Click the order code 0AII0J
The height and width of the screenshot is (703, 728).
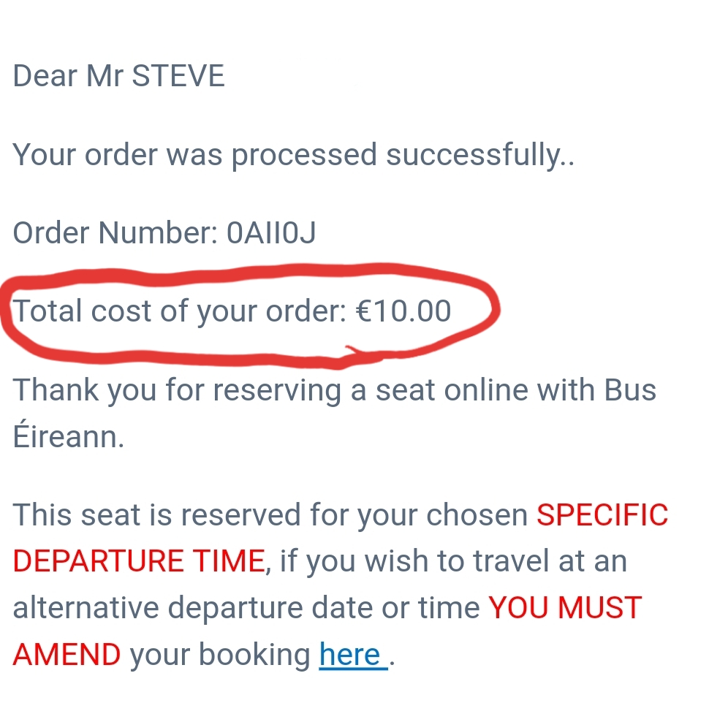point(271,233)
